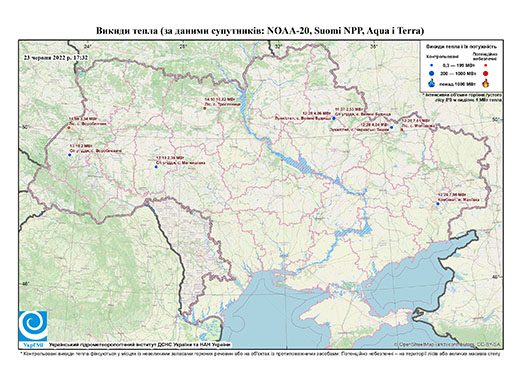Viewport: 520px width, 368px height.
Task: Click the blue heat marker beside the 12:28 4.04 MW label
Action: 392,127
